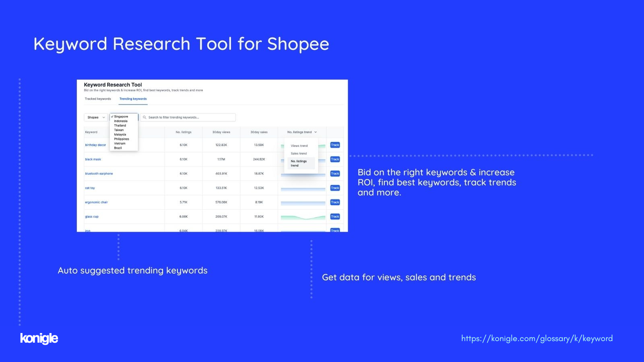Click the 1.17M views value for black mask
The image size is (644, 362).
[221, 159]
